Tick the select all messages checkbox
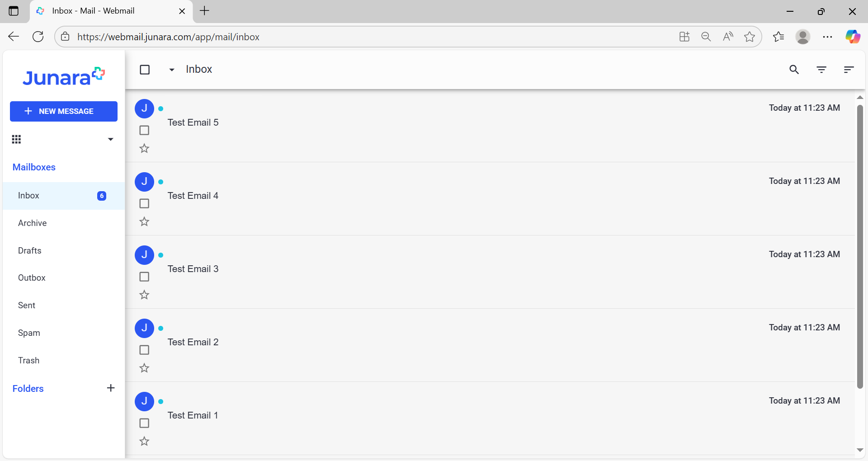868x461 pixels. (145, 70)
